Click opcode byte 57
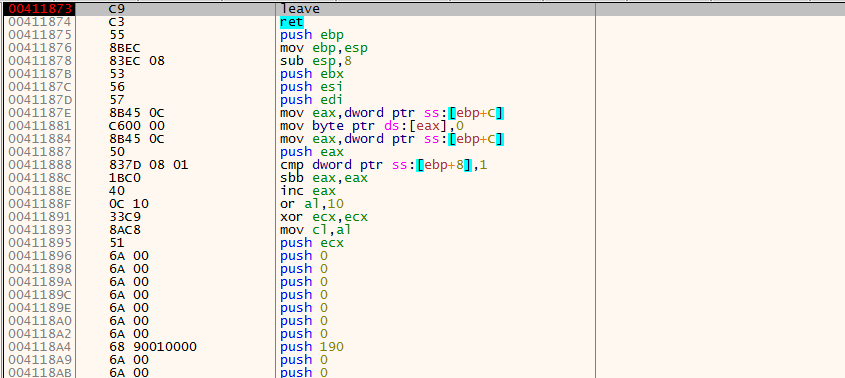Screen dimensions: 845x378 pos(117,100)
